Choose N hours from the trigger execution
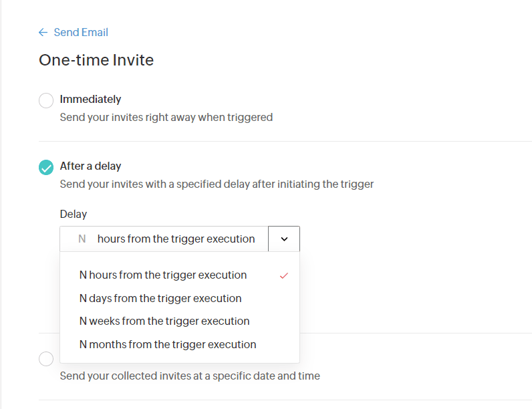532x409 pixels. point(163,275)
